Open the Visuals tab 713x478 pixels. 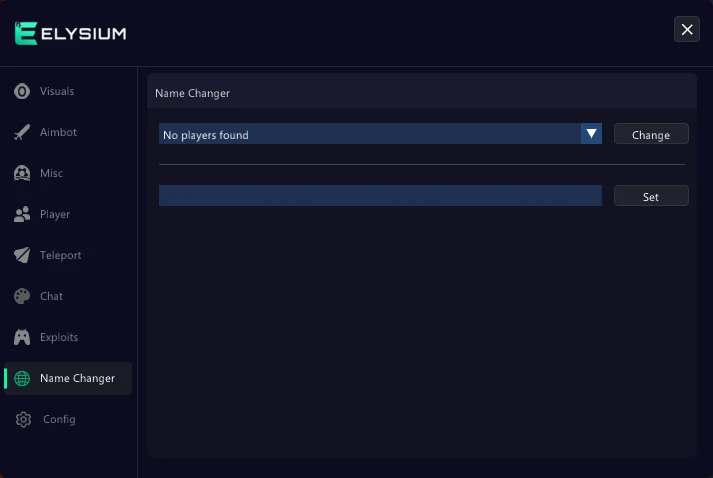coord(57,91)
